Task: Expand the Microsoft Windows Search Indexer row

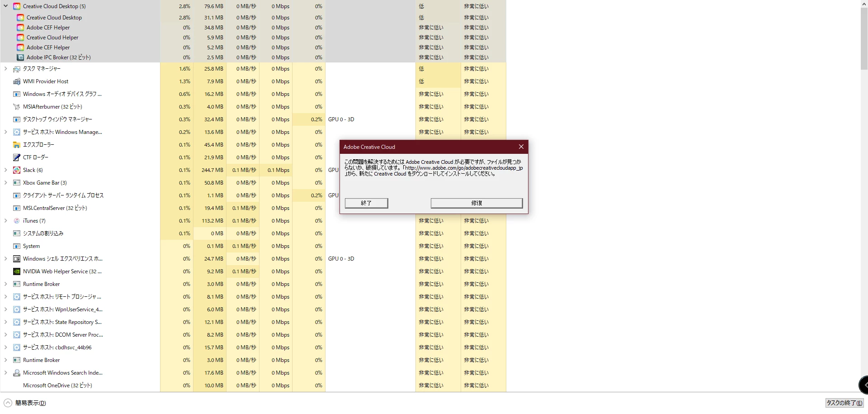Action: click(5, 373)
